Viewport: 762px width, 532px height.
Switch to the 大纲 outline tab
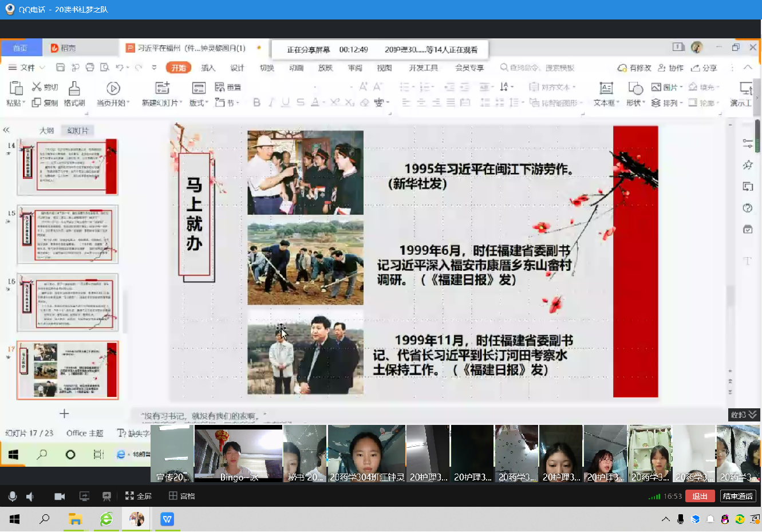click(46, 131)
